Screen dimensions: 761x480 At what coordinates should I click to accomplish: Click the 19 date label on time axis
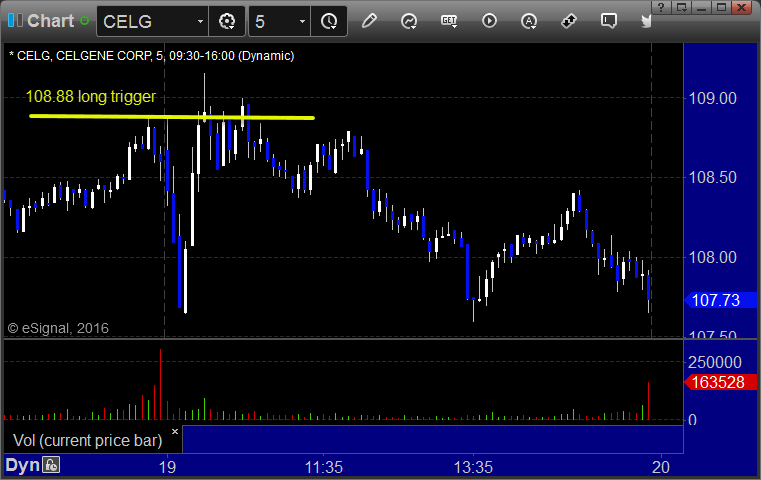coord(167,467)
